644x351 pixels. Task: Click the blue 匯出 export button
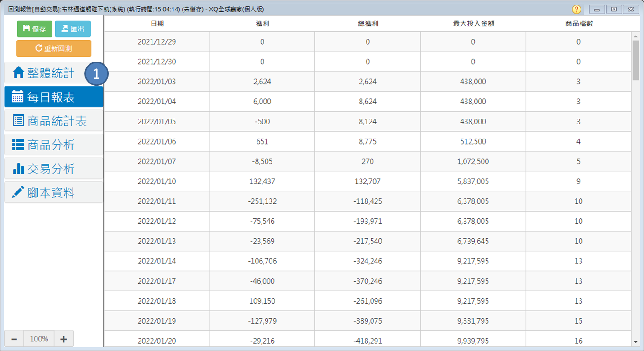73,29
